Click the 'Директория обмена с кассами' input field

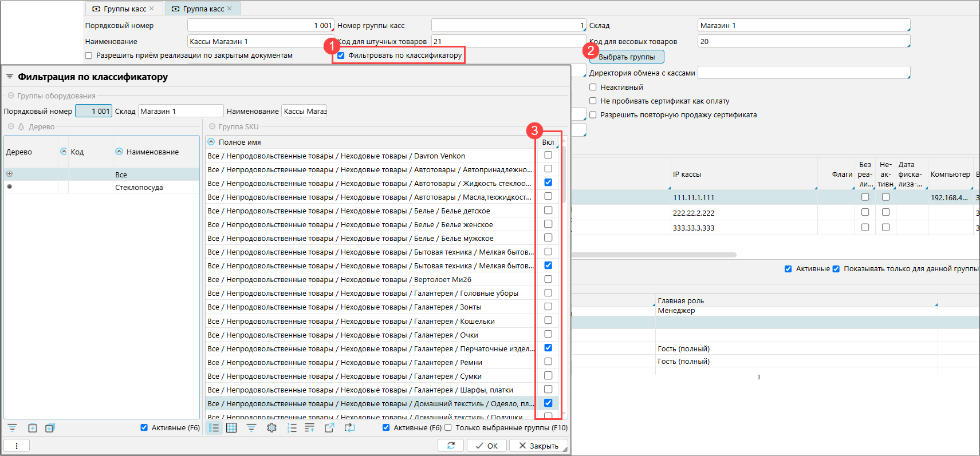click(803, 73)
